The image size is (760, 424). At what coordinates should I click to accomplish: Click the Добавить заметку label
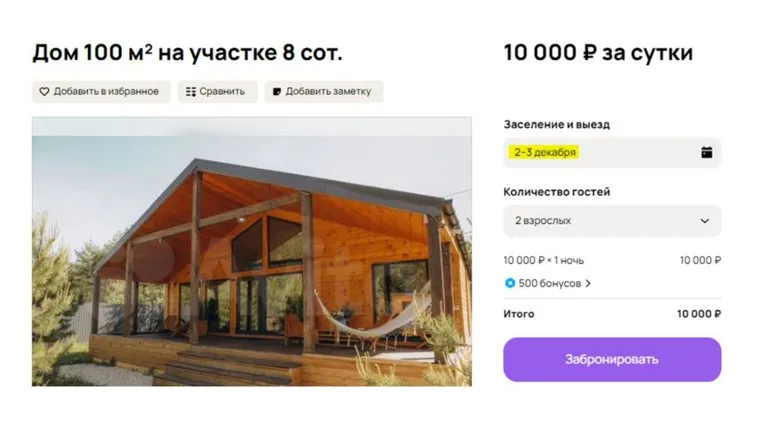tap(328, 92)
